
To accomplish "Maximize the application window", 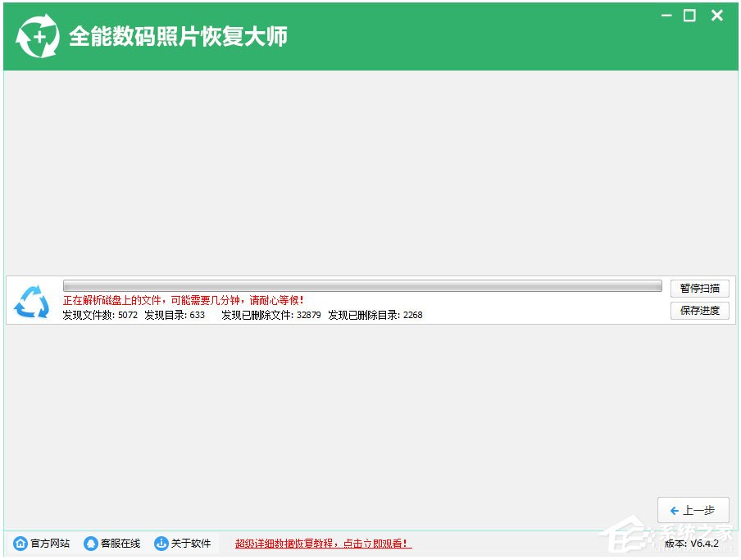I will point(689,16).
